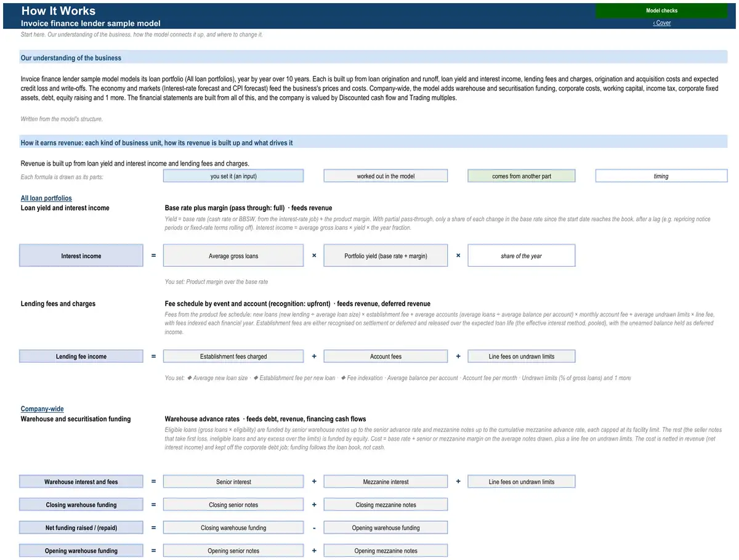Screen dimensions: 739x560
Task: Open the All loan portfolios link
Action: (x=46, y=198)
